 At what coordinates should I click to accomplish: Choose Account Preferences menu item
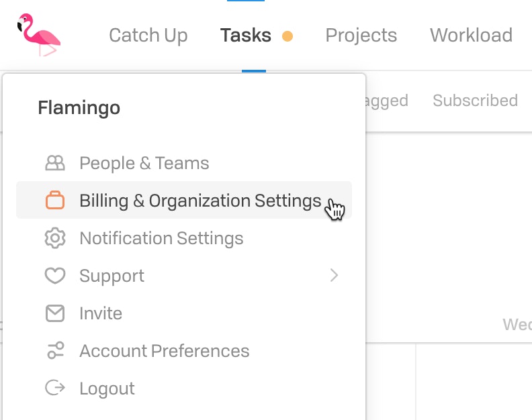(184, 350)
